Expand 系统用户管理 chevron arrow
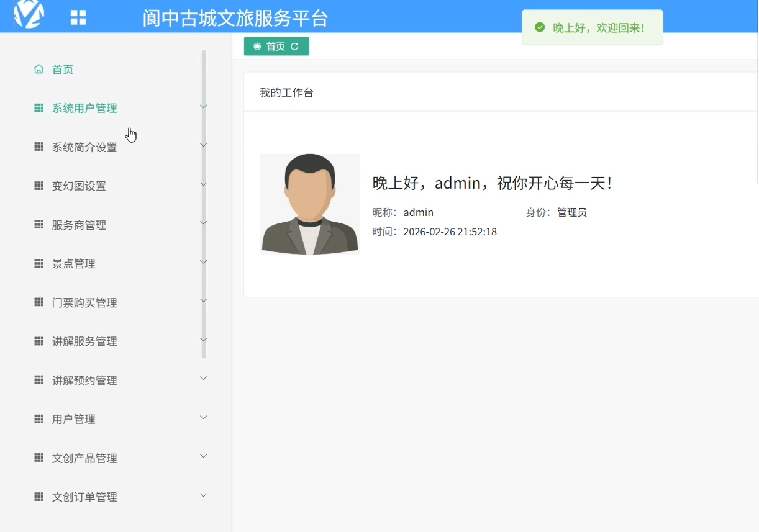The height and width of the screenshot is (532, 759). (x=203, y=107)
